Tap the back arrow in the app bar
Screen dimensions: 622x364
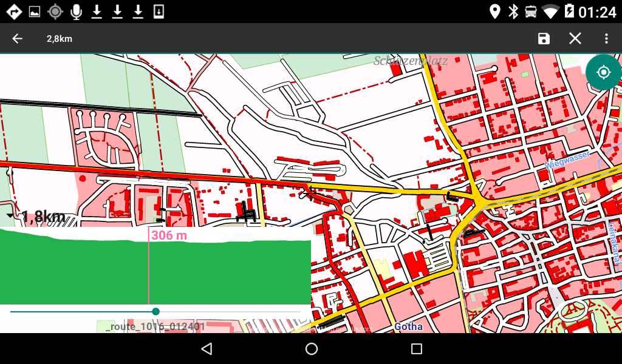click(x=17, y=39)
